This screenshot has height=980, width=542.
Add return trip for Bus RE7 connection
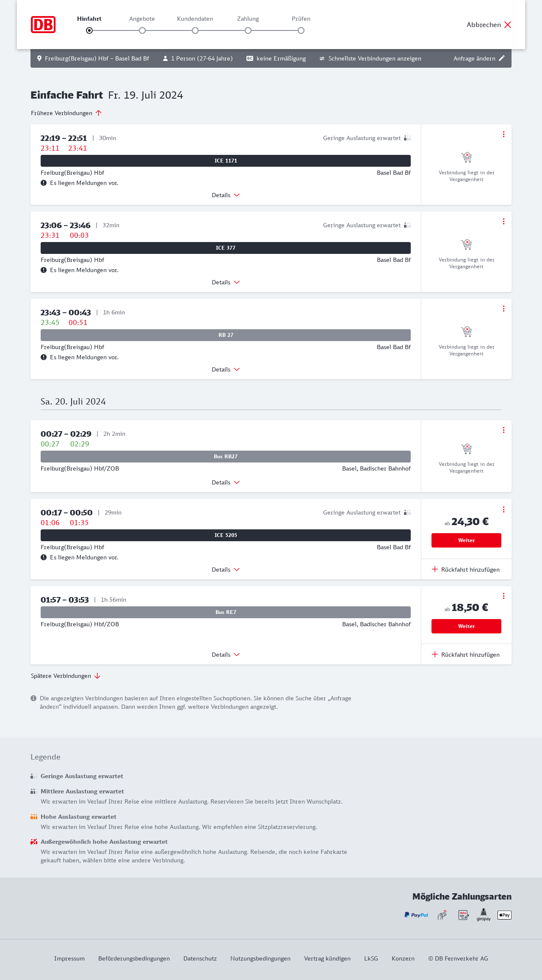coord(466,655)
